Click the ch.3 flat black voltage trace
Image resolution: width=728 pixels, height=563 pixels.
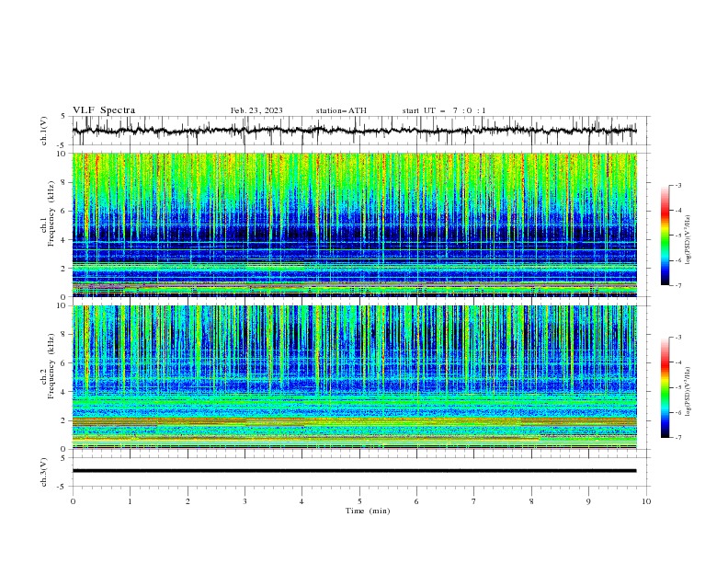(354, 471)
